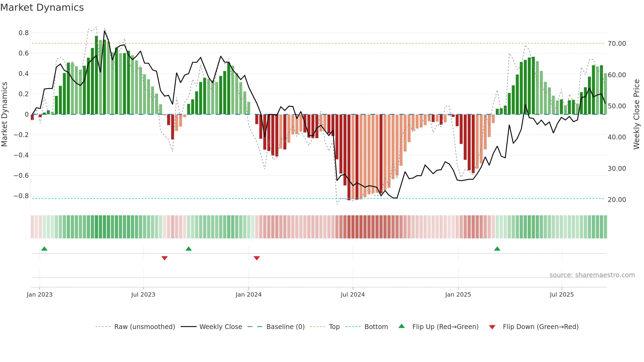This screenshot has height=362, width=644.
Task: Select the Flip Up marker in early 2025
Action: pos(497,249)
